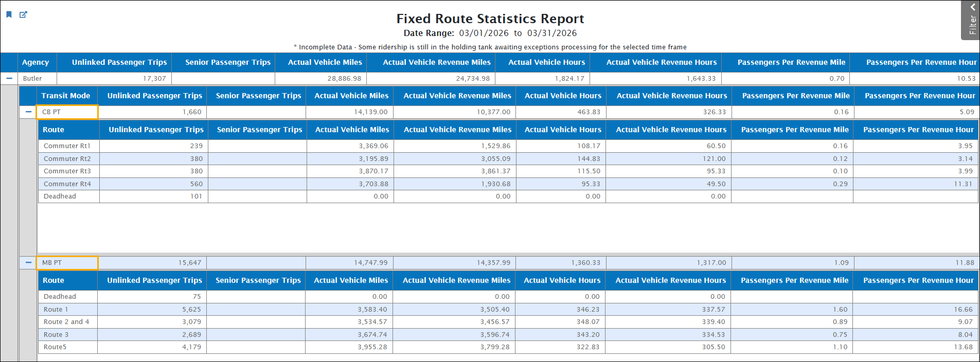Sort by the Agency column header
The height and width of the screenshot is (362, 980).
pyautogui.click(x=35, y=62)
